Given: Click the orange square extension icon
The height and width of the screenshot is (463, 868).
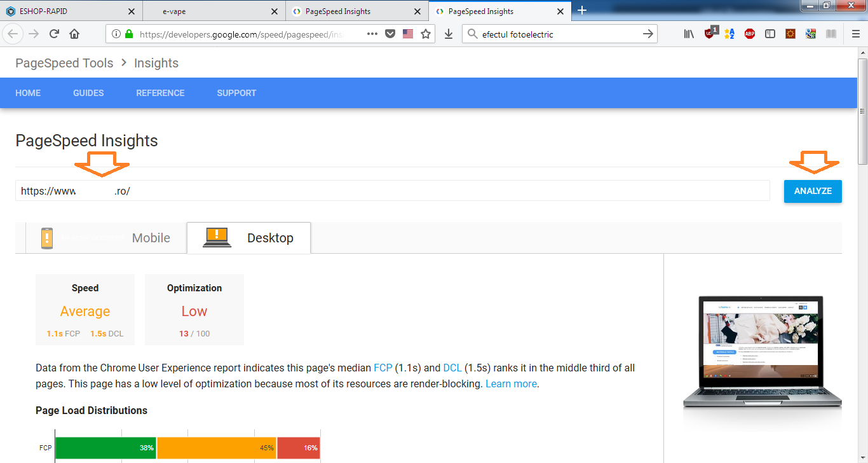Looking at the screenshot, I should point(790,34).
